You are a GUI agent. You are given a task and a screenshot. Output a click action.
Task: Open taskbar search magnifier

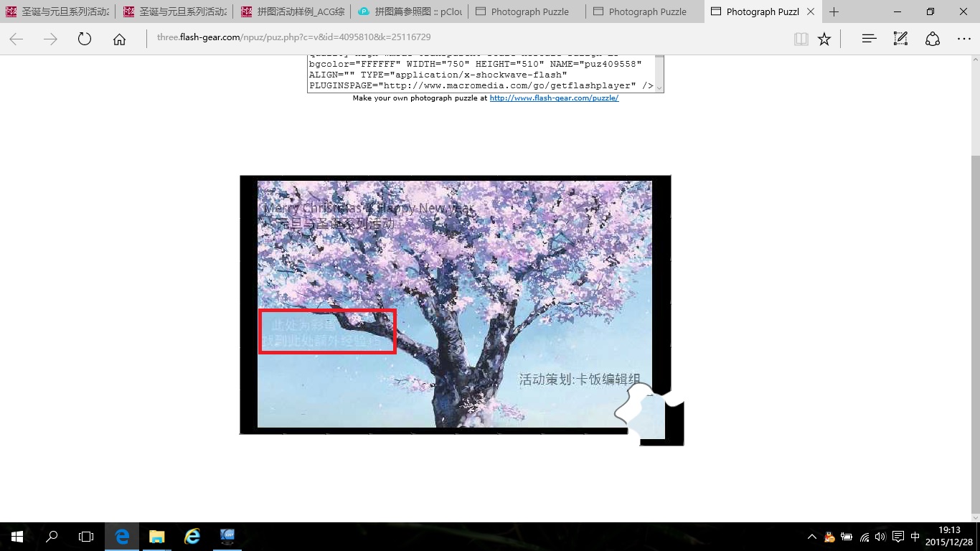(x=52, y=536)
